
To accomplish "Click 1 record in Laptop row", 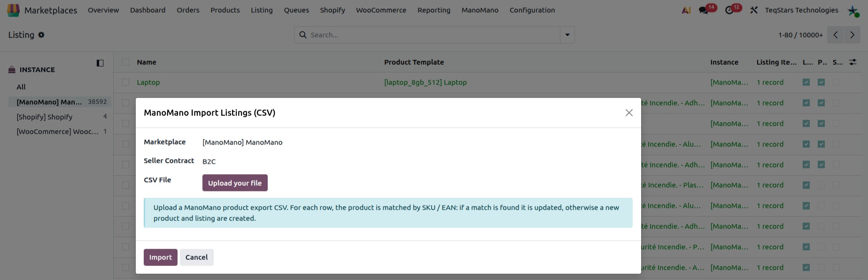I will (x=770, y=82).
